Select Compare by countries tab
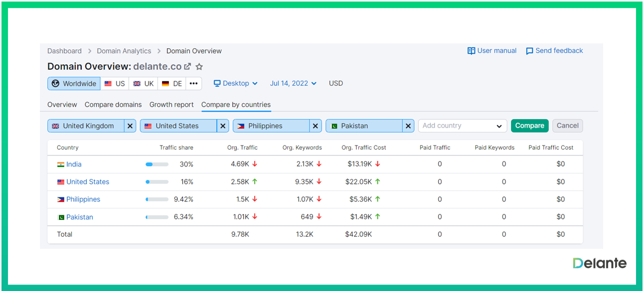Image resolution: width=644 pixels, height=291 pixels. click(236, 105)
